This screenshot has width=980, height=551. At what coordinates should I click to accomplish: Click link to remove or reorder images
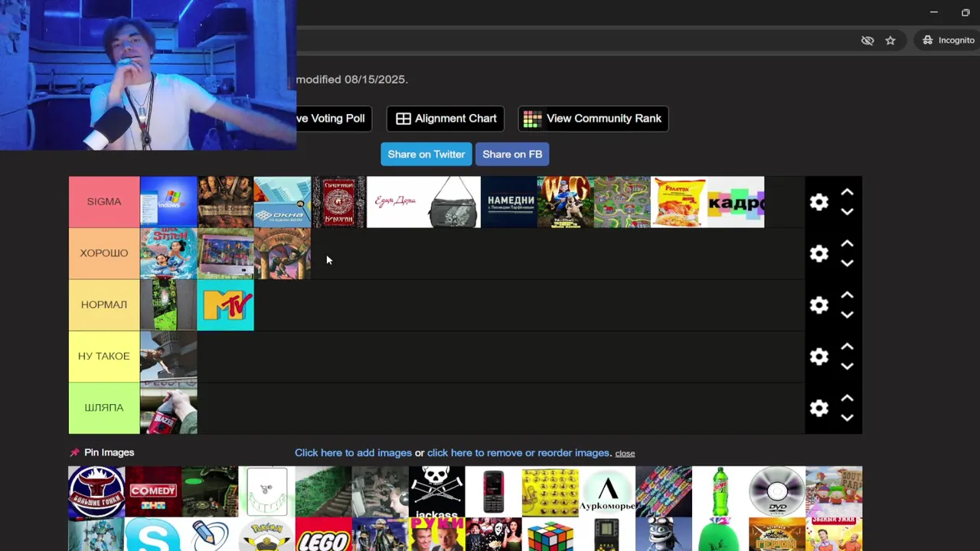[x=518, y=453]
